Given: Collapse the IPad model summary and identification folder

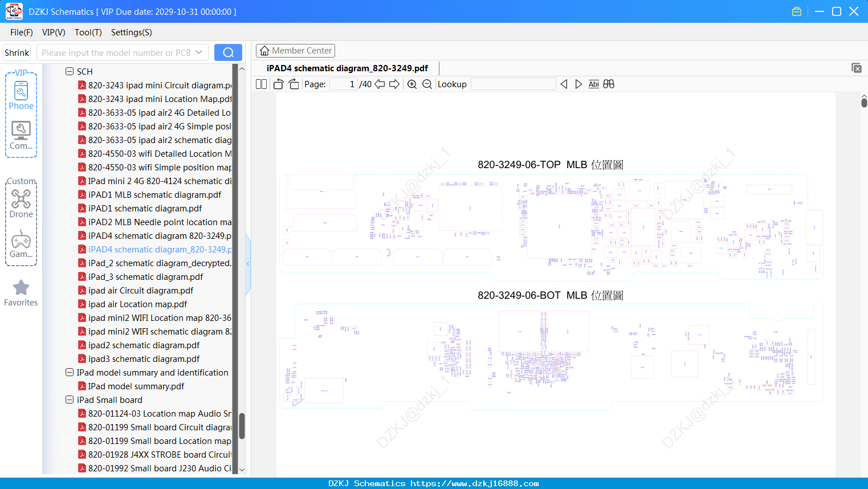Looking at the screenshot, I should 70,373.
